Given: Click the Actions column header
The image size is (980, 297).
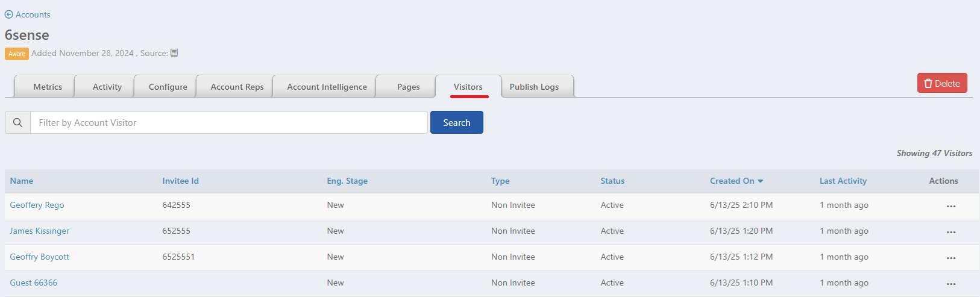Looking at the screenshot, I should tap(943, 181).
